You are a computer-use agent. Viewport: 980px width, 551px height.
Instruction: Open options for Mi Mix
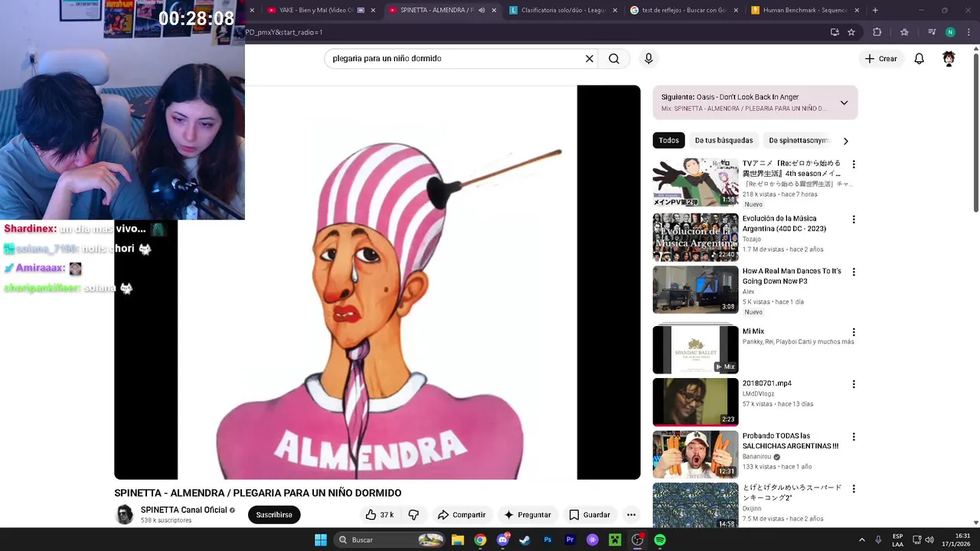coord(854,332)
